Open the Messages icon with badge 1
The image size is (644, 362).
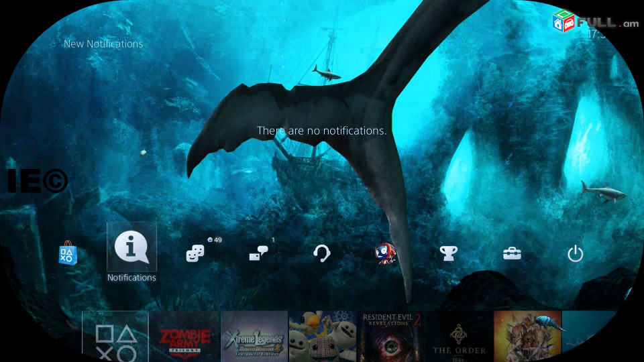click(259, 253)
